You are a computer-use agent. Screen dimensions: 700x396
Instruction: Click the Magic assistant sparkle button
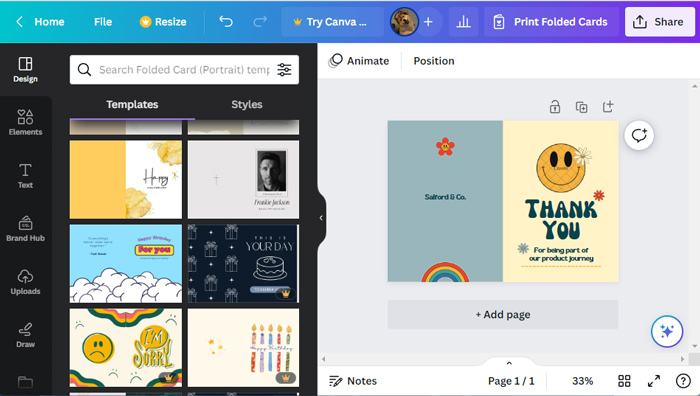click(x=667, y=331)
